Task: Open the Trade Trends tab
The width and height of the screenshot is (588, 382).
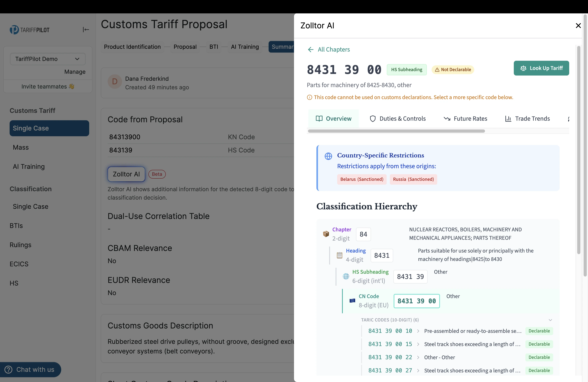Action: coord(527,119)
